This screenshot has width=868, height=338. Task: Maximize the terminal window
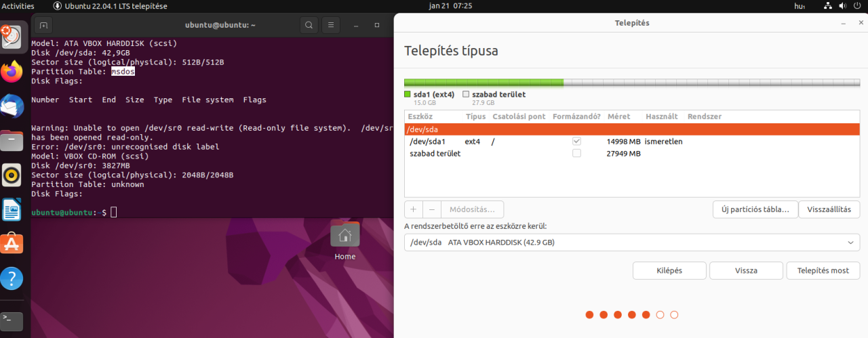point(377,25)
